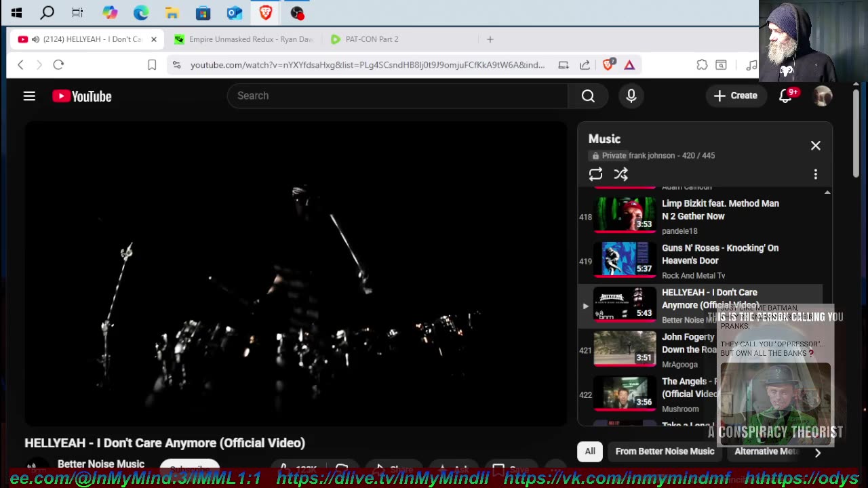
Task: Switch to Empire Unmasked Redux tab
Action: click(x=243, y=39)
